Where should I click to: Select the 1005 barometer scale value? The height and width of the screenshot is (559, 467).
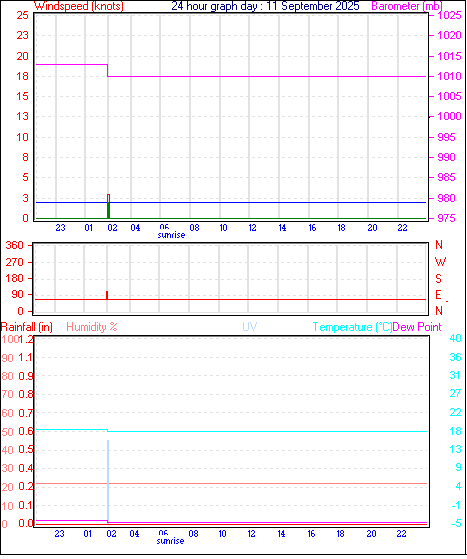pyautogui.click(x=449, y=96)
